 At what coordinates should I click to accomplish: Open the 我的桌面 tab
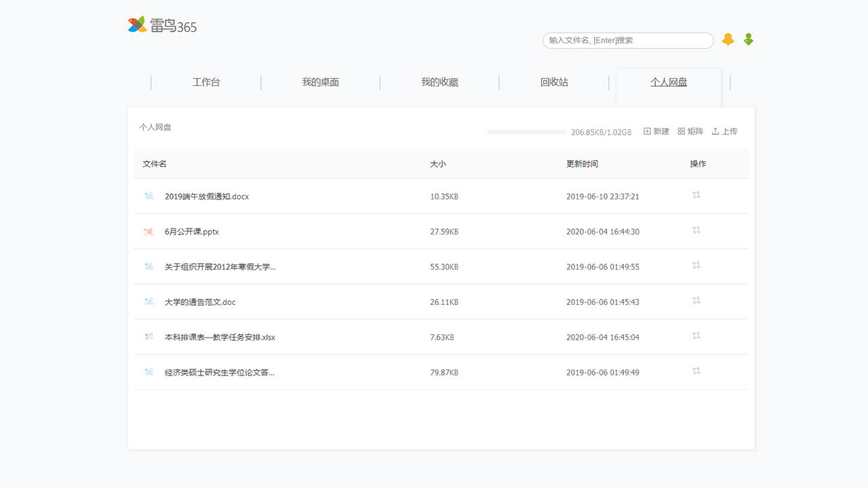click(321, 82)
